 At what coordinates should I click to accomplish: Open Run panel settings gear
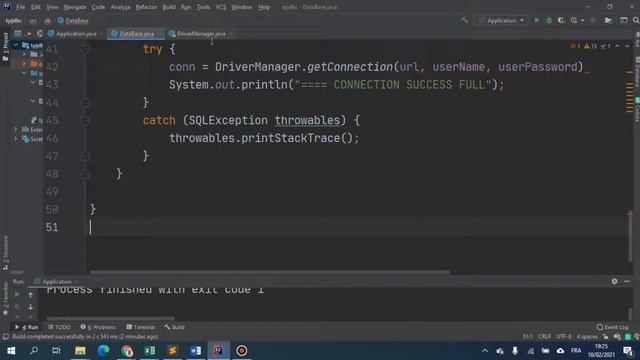614,281
